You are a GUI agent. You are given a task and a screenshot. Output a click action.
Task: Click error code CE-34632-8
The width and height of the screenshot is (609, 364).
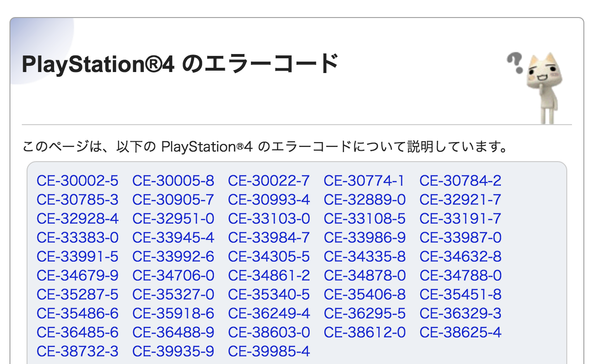pos(461,256)
